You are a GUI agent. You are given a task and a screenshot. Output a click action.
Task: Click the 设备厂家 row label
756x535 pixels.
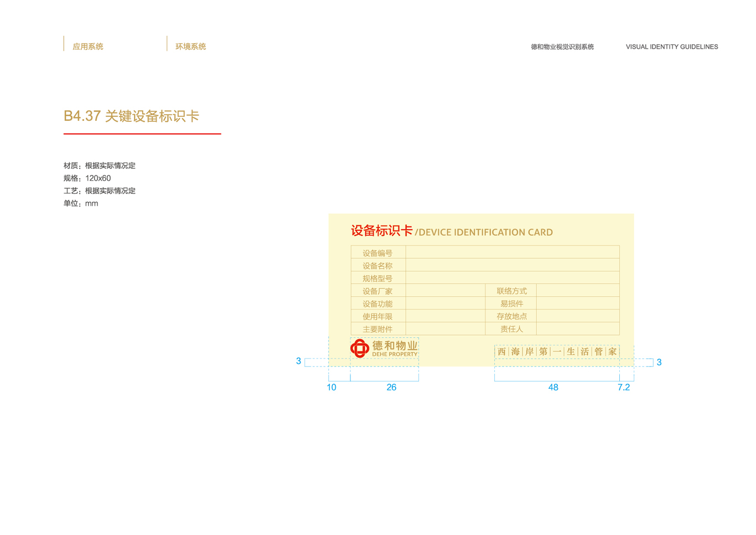coord(377,291)
